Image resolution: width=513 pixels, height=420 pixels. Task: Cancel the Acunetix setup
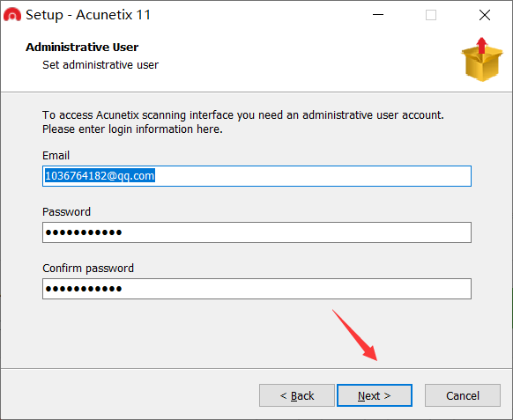pos(463,395)
